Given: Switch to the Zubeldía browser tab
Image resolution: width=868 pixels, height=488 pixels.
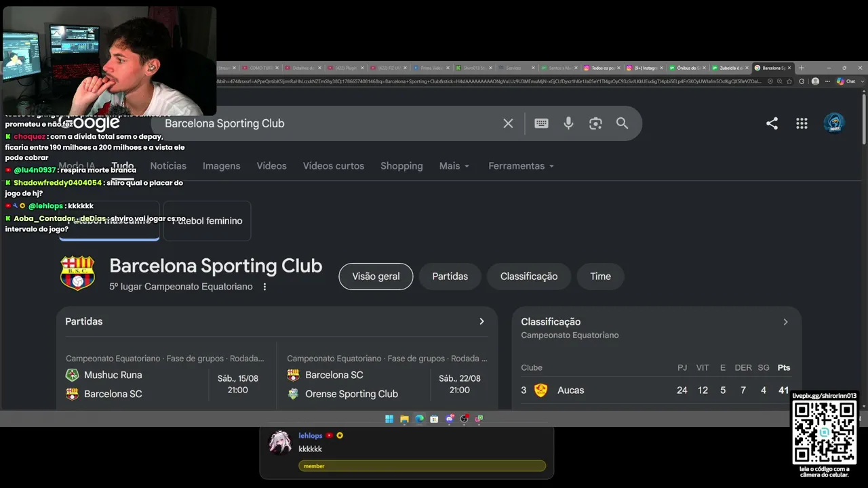Looking at the screenshot, I should click(x=731, y=68).
